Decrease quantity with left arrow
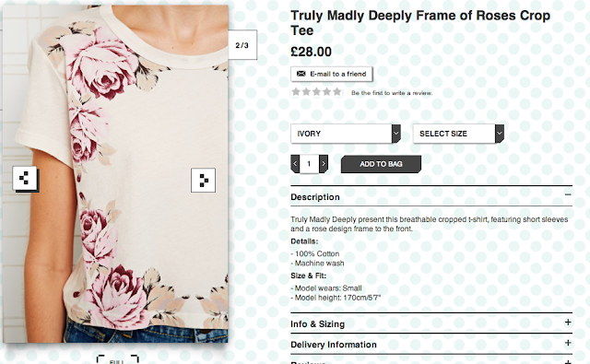This screenshot has width=590, height=364. [x=295, y=164]
